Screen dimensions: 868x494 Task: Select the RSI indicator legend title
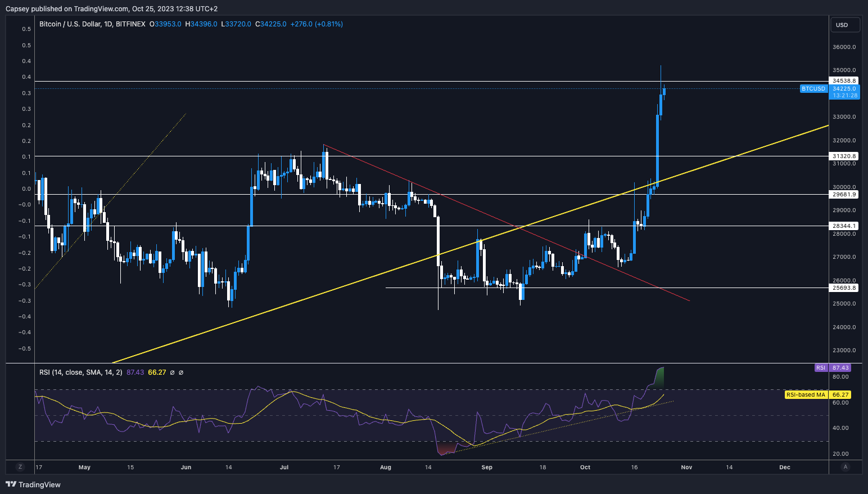(80, 372)
